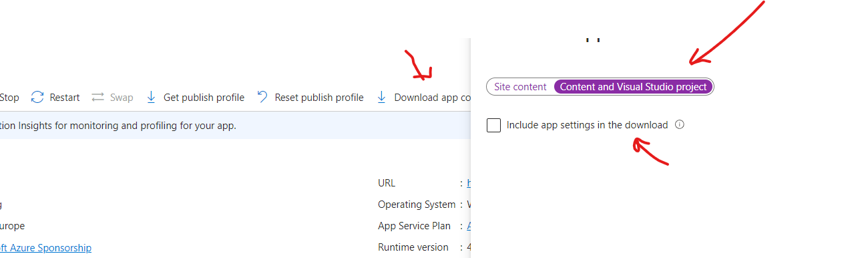Click the Swap arrows icon
This screenshot has width=868, height=258.
click(98, 98)
